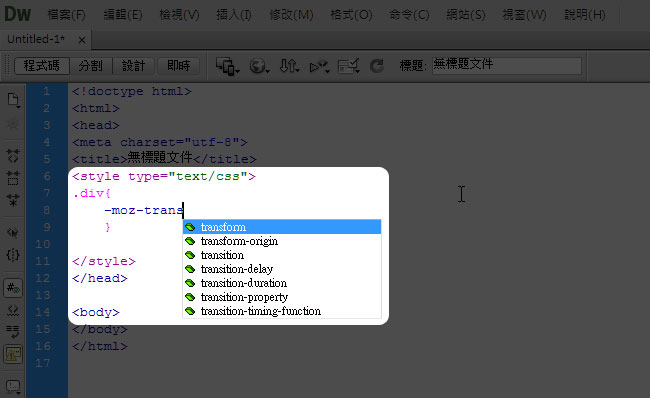The width and height of the screenshot is (650, 398).
Task: Open the 插入(I) menu
Action: point(234,15)
